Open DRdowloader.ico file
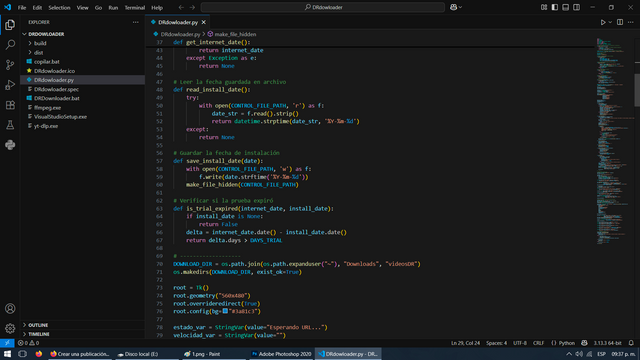This screenshot has width=640, height=360. [54, 71]
